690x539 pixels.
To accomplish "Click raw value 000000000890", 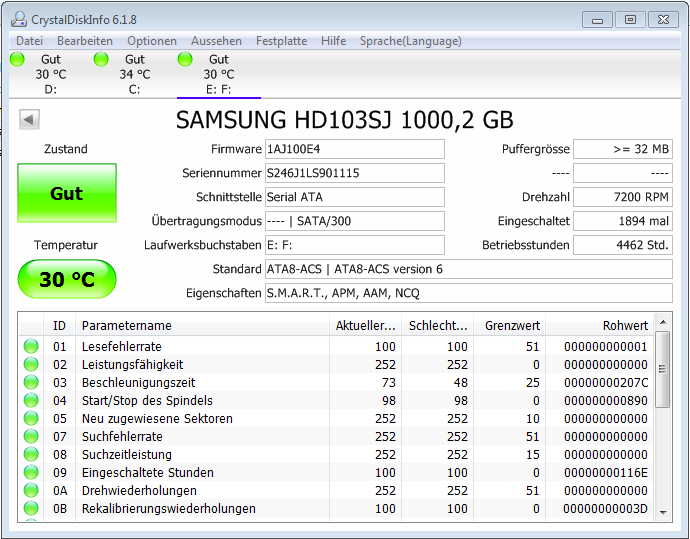I will [x=606, y=401].
